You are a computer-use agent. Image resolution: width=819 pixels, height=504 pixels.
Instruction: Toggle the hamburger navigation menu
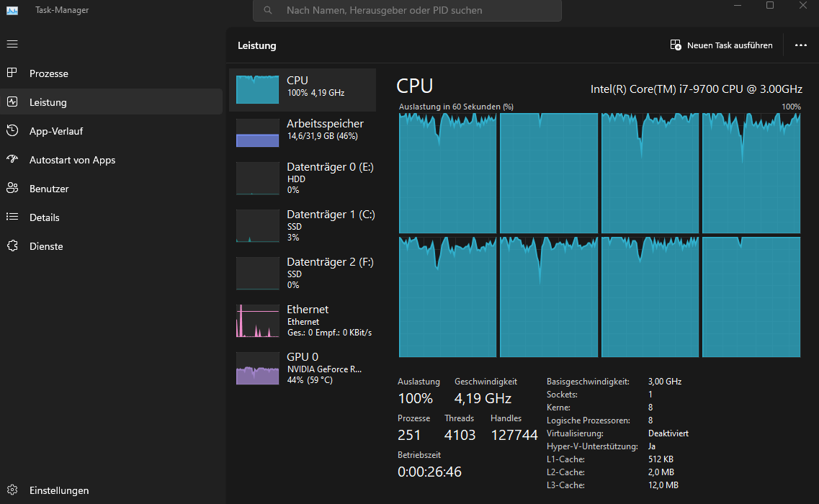click(x=12, y=45)
